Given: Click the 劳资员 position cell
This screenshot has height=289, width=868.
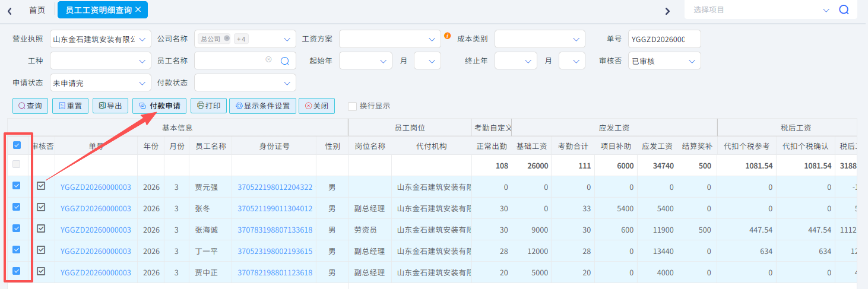Looking at the screenshot, I should 370,230.
